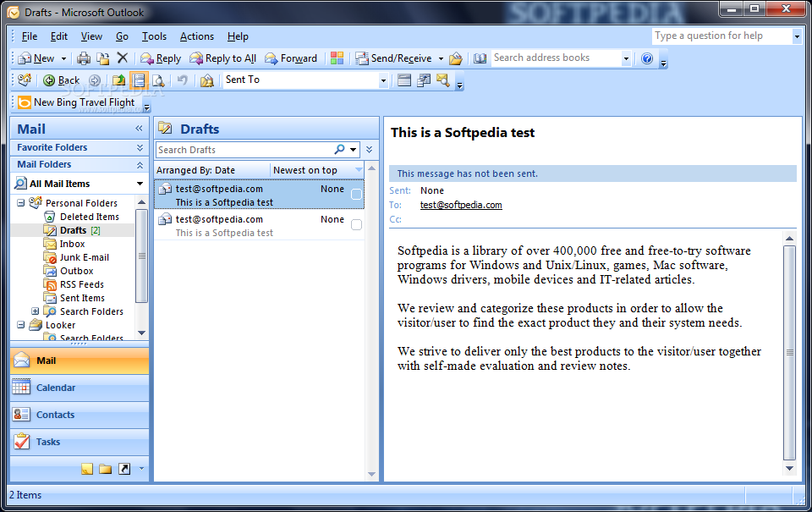Click the test@softpedia.com recipient link
812x512 pixels.
[x=461, y=205]
